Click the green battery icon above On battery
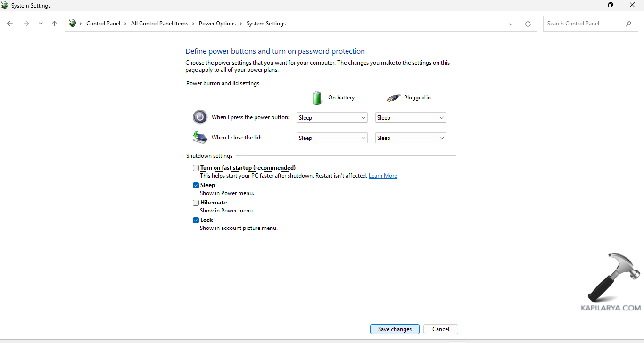 [317, 98]
